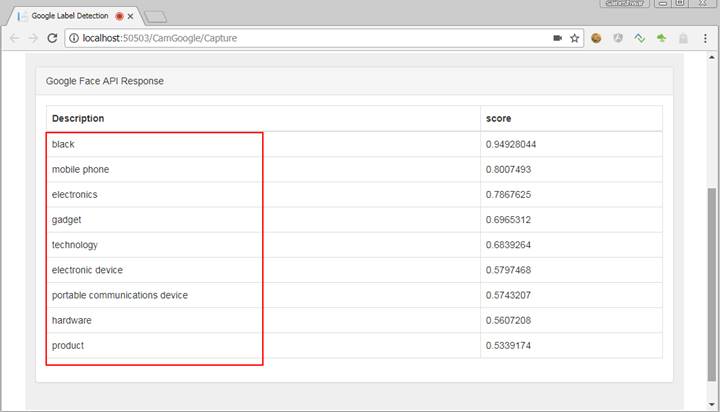Bookmark this page with the star icon
Viewport: 720px width, 412px height.
point(574,38)
